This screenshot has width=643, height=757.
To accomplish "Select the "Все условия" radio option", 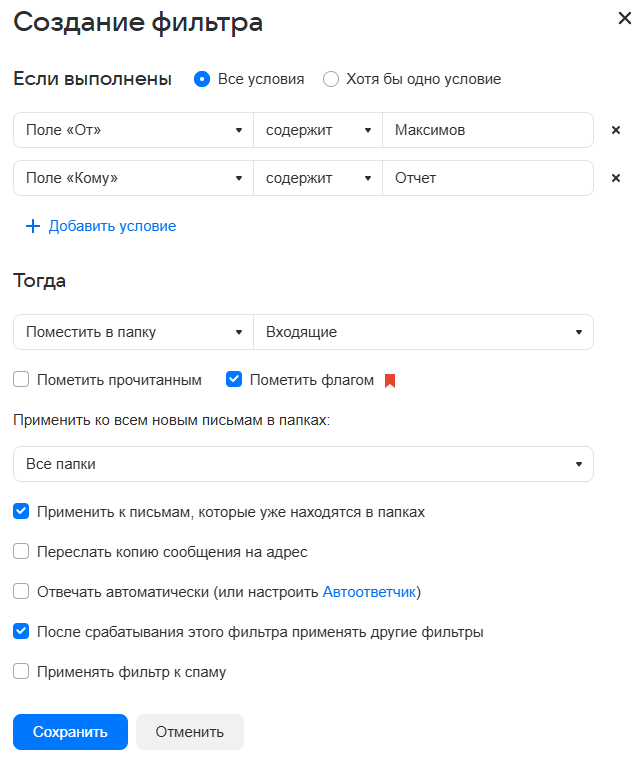I will click(202, 79).
